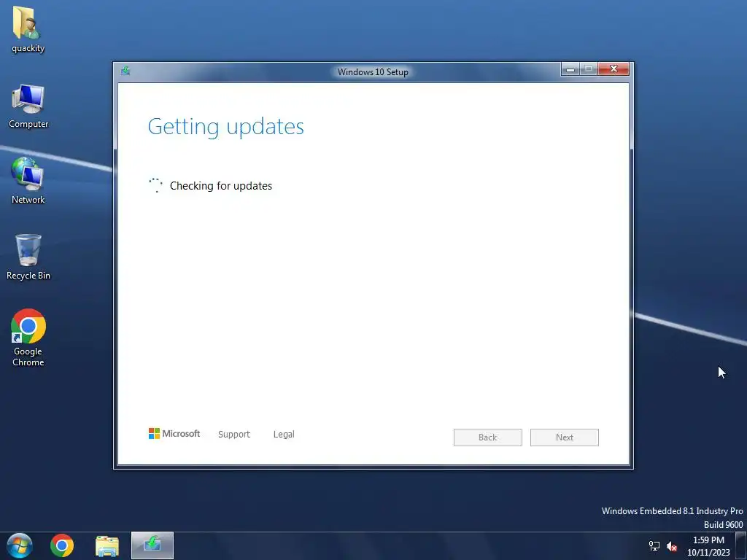
Task: Open the Legal link
Action: 284,435
